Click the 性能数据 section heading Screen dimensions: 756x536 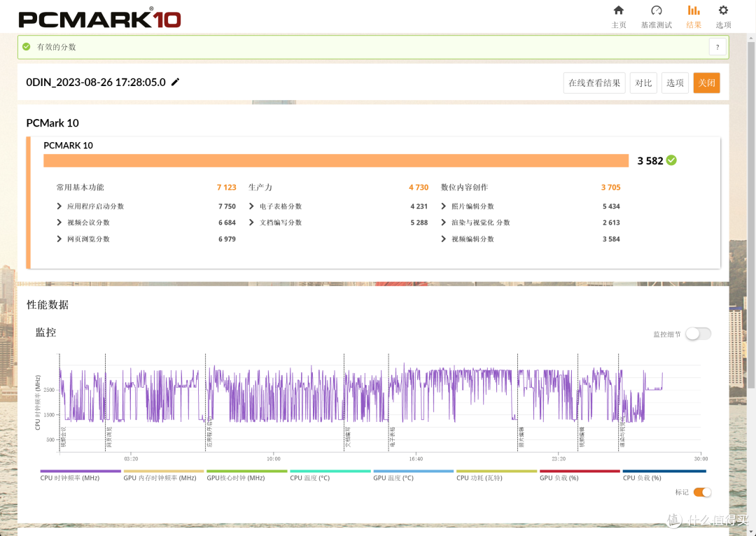(x=48, y=304)
